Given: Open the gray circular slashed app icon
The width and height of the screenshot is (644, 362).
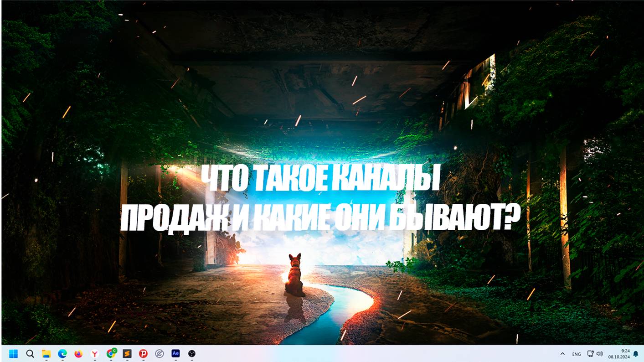Looking at the screenshot, I should [160, 353].
